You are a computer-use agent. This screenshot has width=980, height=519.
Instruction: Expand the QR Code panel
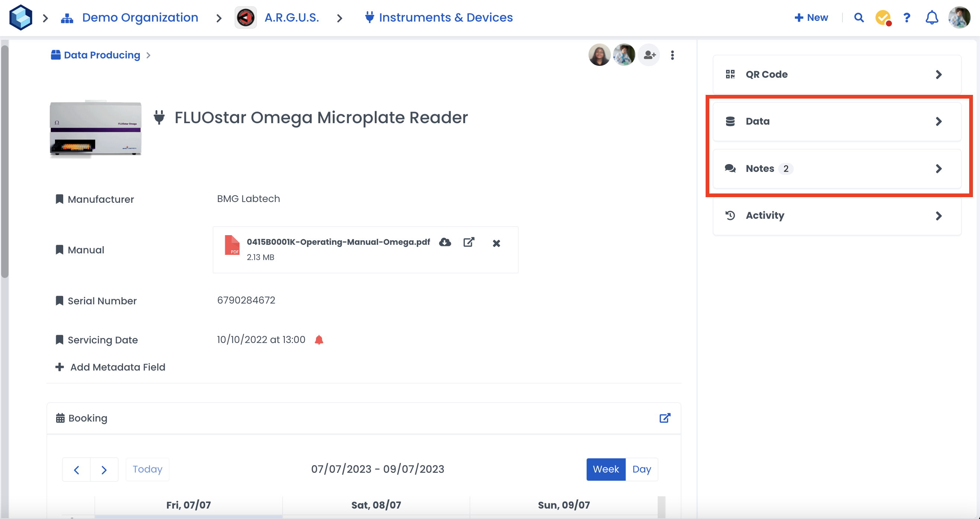click(836, 74)
